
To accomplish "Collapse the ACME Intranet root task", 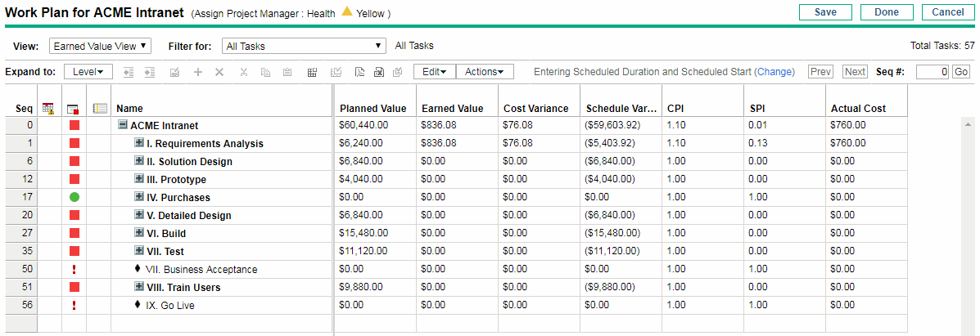I will (x=123, y=125).
